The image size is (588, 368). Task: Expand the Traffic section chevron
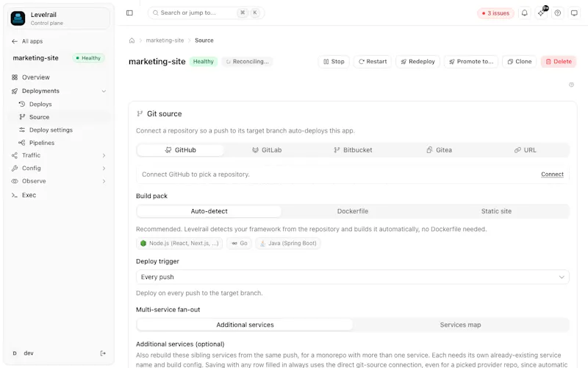[x=104, y=155]
